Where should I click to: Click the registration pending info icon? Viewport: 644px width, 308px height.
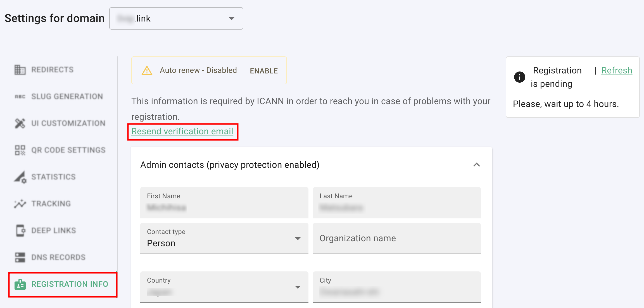click(x=519, y=77)
